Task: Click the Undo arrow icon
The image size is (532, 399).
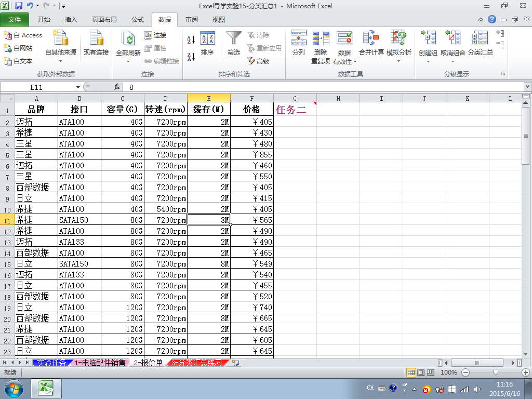Action: click(x=30, y=6)
